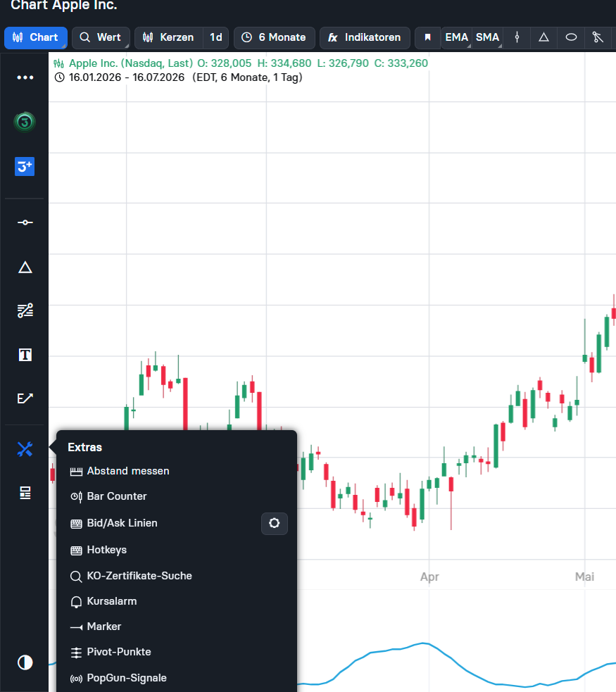Click the Mai label on time axis

tap(584, 577)
